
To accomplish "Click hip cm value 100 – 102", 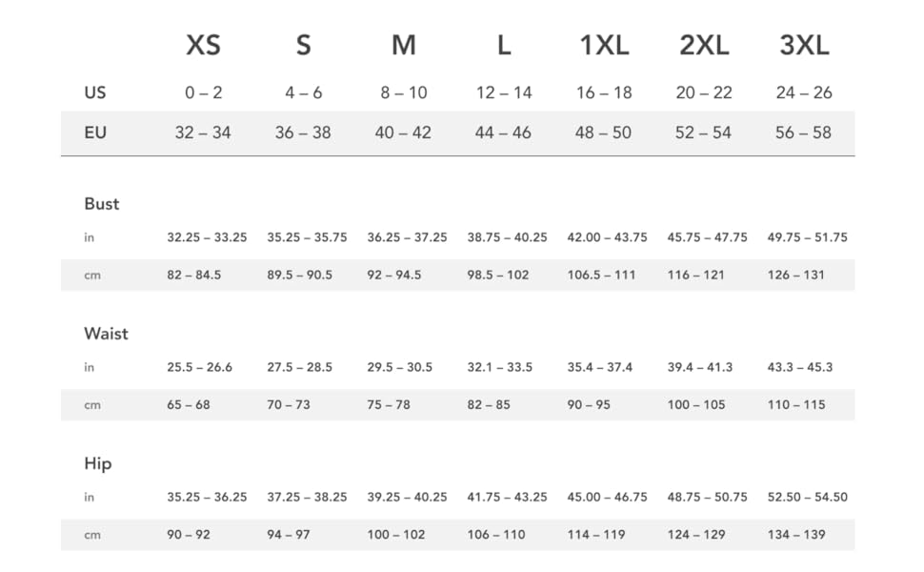I will [x=396, y=535].
